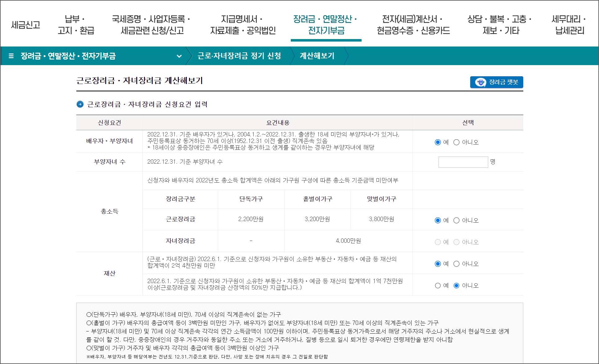Select 예 for 재산 1억 7천만원 이상

tap(438, 286)
